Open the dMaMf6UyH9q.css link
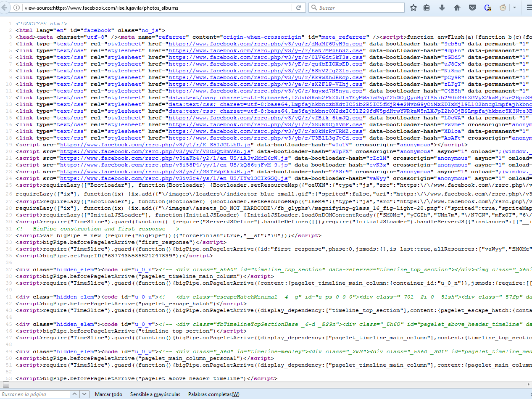532x399 pixels. 266,44
